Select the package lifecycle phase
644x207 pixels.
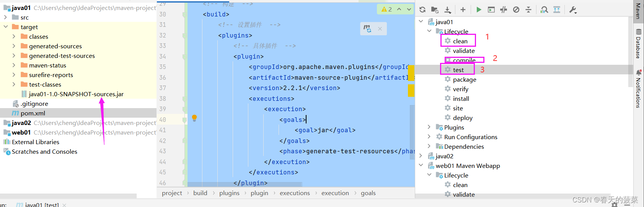465,79
